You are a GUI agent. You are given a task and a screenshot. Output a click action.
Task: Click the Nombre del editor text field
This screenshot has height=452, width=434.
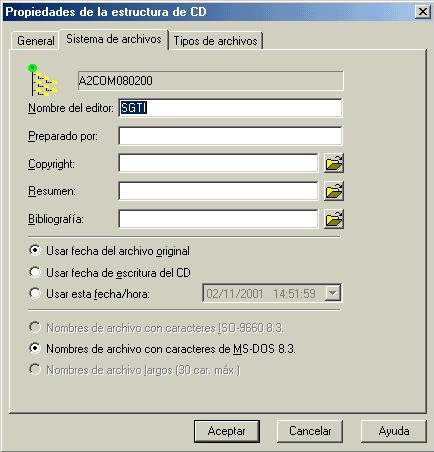click(x=230, y=108)
